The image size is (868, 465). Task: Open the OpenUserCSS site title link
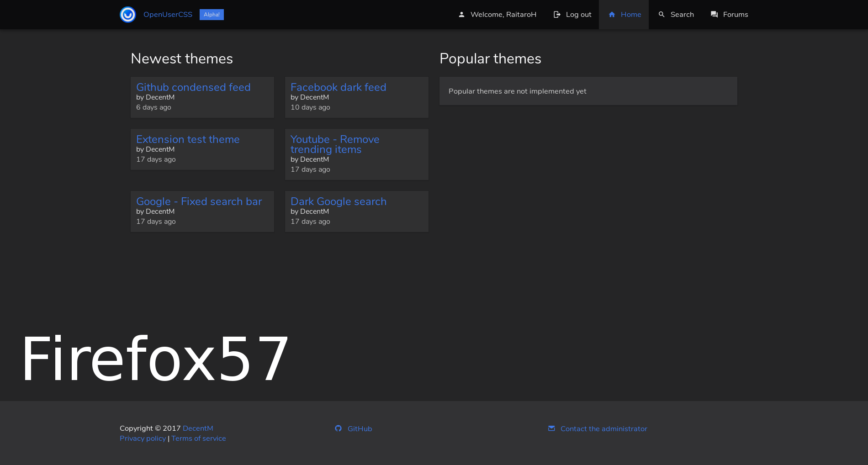[168, 15]
